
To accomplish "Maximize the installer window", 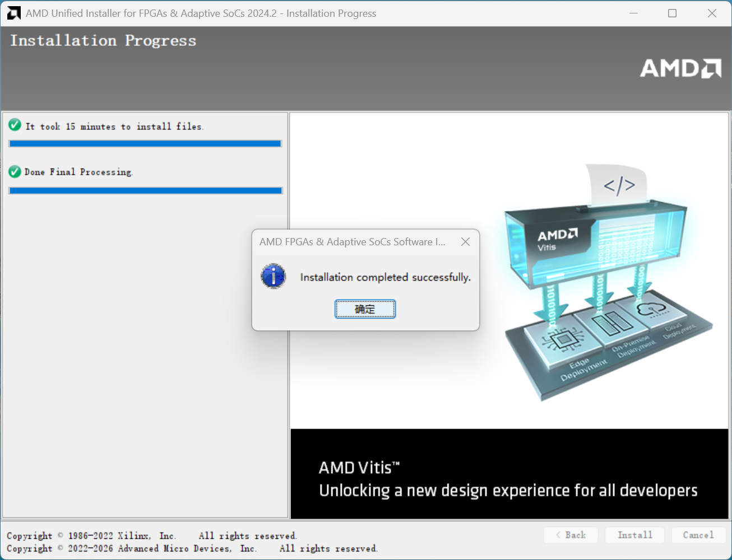I will [x=672, y=13].
